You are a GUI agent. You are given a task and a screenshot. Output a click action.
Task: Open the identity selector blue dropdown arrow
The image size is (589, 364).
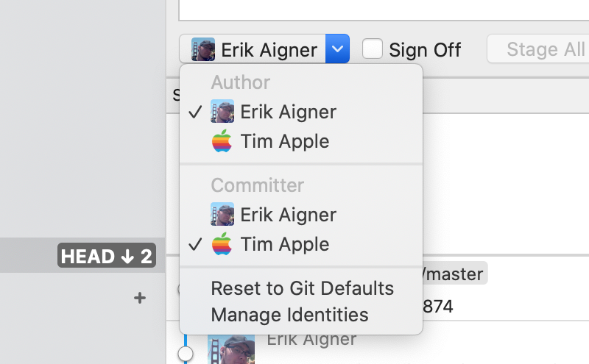pyautogui.click(x=337, y=50)
